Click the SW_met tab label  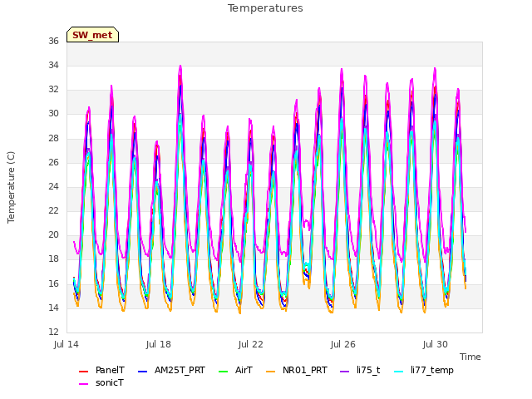tap(92, 35)
